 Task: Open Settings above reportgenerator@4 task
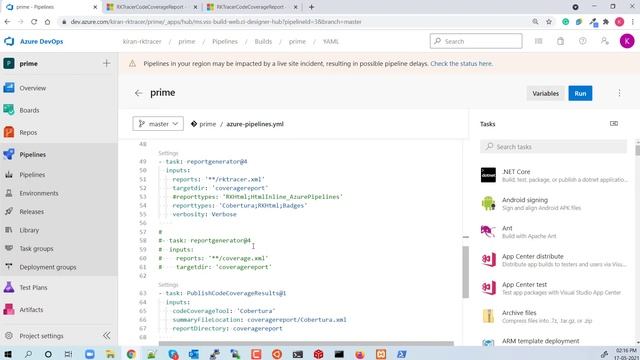(x=168, y=153)
